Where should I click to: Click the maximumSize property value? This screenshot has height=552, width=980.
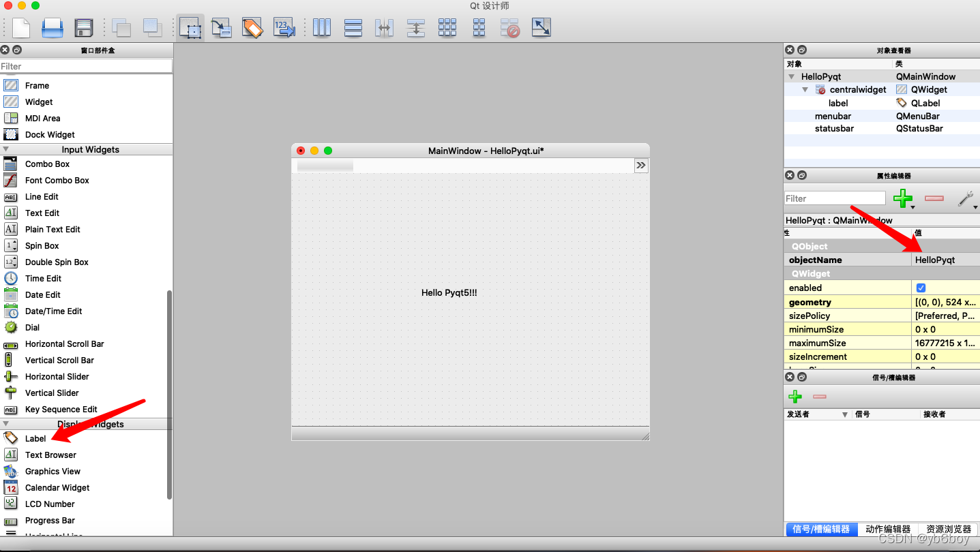click(x=946, y=343)
